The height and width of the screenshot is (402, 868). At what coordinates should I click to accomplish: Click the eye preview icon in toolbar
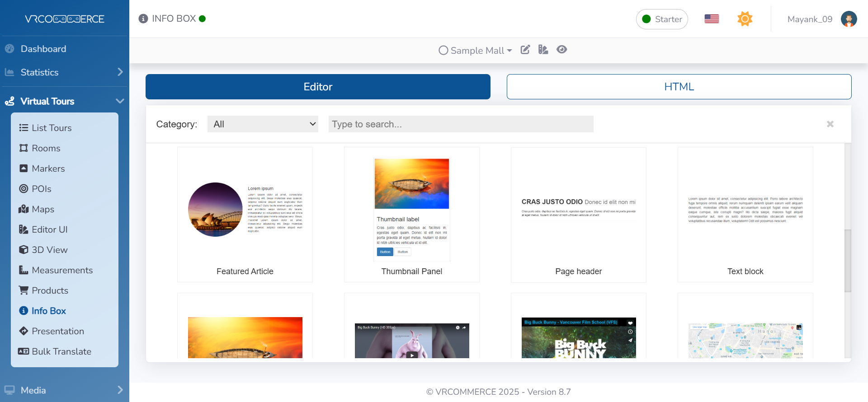point(561,50)
